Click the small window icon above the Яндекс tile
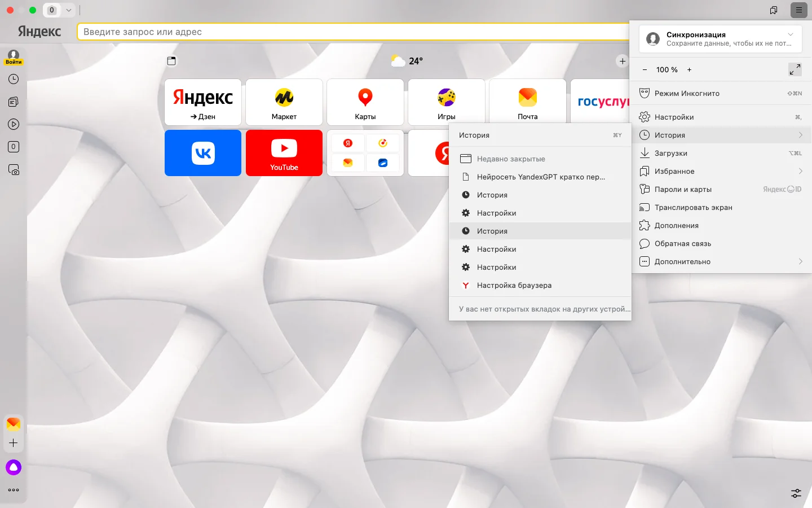812x508 pixels. 171,61
